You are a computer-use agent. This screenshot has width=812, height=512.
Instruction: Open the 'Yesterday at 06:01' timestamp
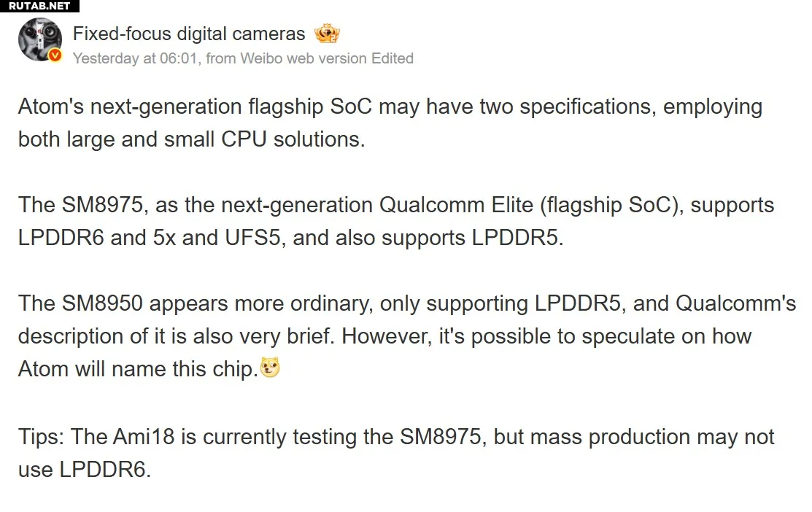point(134,58)
